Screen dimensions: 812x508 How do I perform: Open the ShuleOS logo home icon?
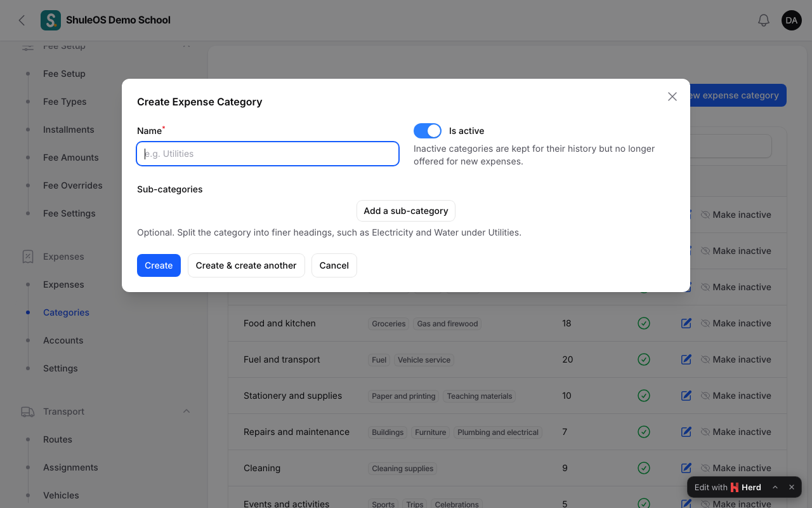51,20
